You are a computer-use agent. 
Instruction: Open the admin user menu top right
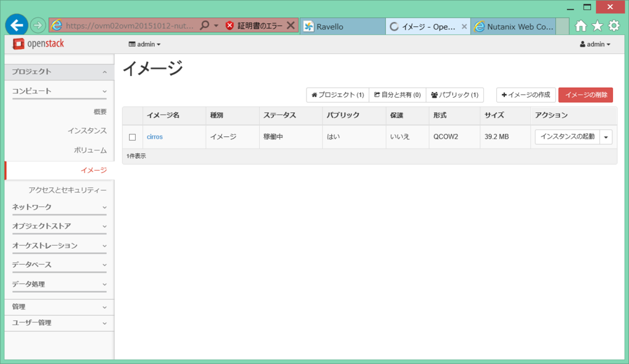point(594,44)
